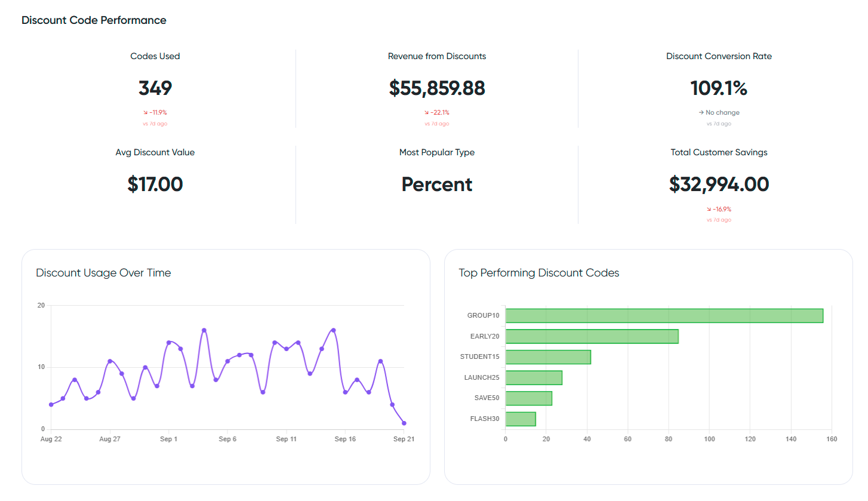
Task: Click the LAUNCH25 code label
Action: [x=481, y=377]
